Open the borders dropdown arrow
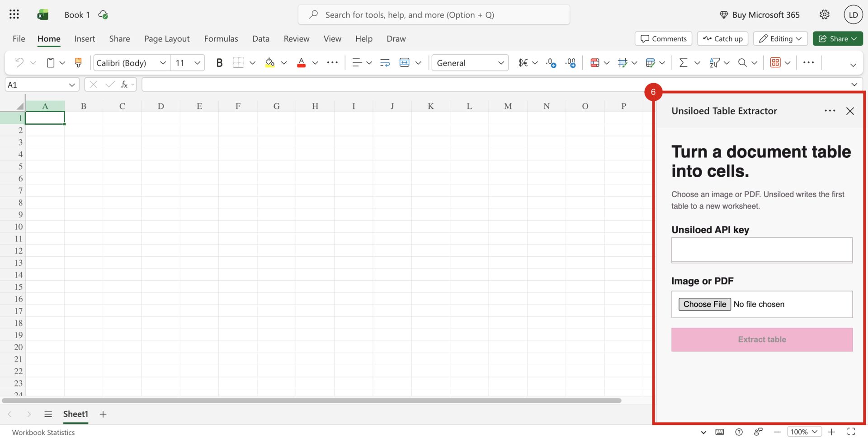 (252, 63)
